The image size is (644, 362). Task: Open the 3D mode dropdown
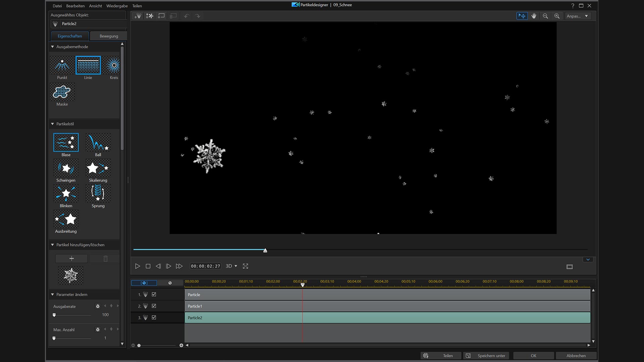pos(231,266)
